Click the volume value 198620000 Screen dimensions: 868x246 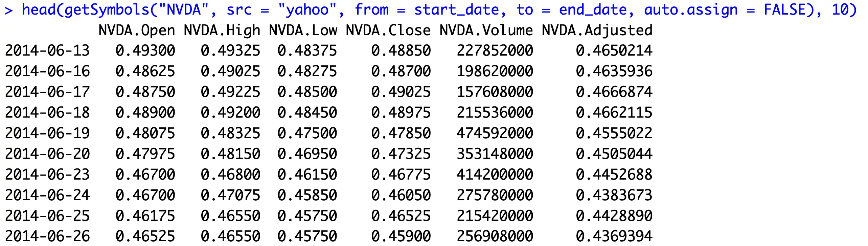495,71
